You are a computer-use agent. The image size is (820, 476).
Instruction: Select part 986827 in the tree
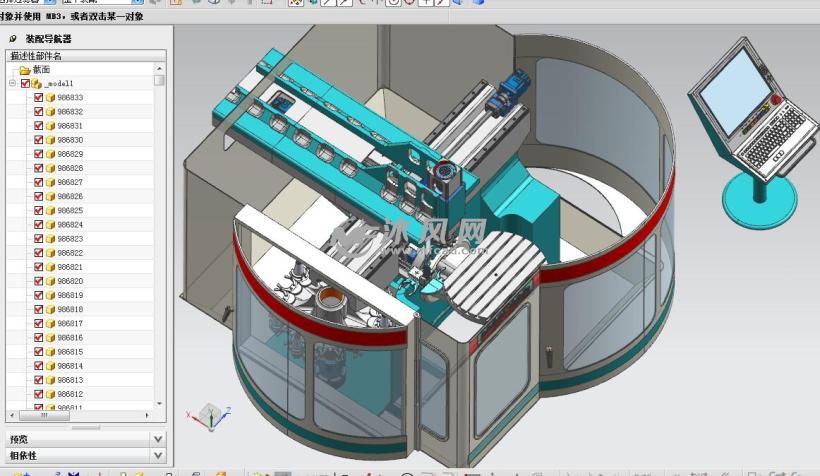[x=70, y=183]
